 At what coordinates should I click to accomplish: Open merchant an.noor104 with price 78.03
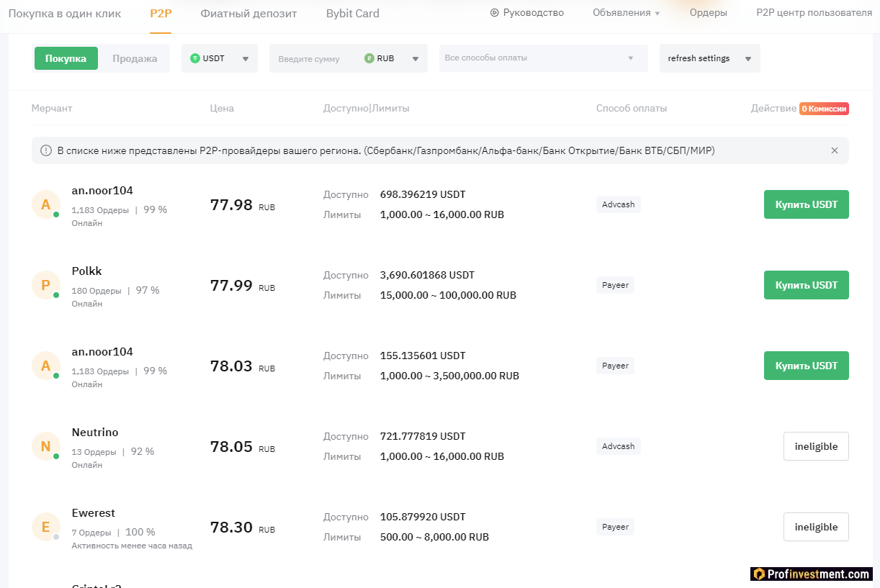pyautogui.click(x=102, y=352)
